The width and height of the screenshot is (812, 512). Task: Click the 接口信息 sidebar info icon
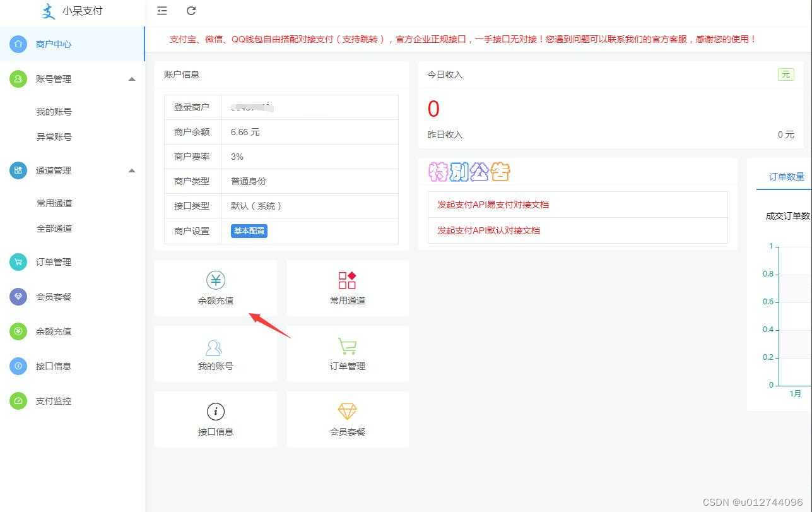point(18,366)
